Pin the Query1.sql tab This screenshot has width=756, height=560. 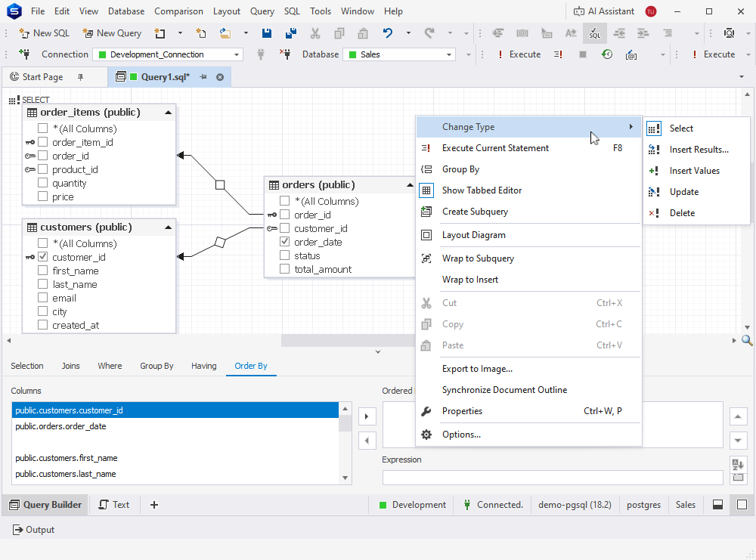[x=203, y=77]
